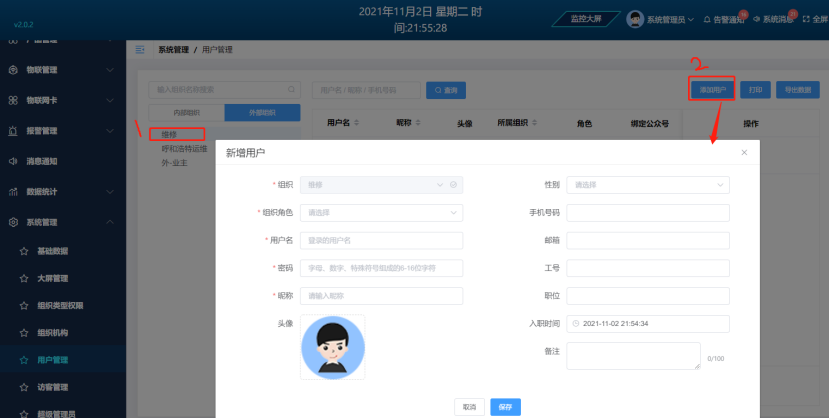Image resolution: width=830 pixels, height=419 pixels.
Task: Click the avatar upload thumbnail
Action: tap(332, 347)
